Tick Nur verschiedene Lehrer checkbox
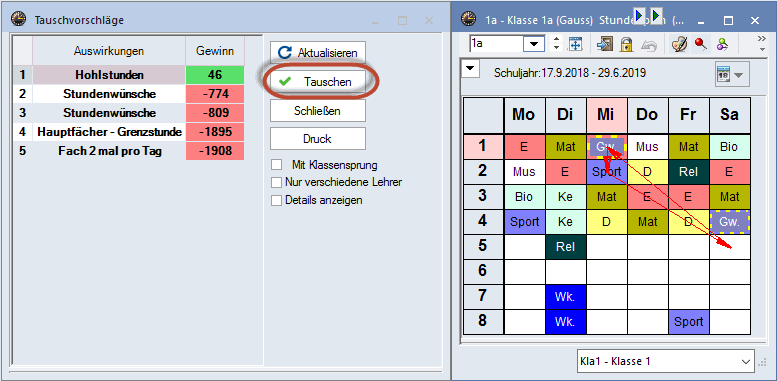 pos(277,182)
